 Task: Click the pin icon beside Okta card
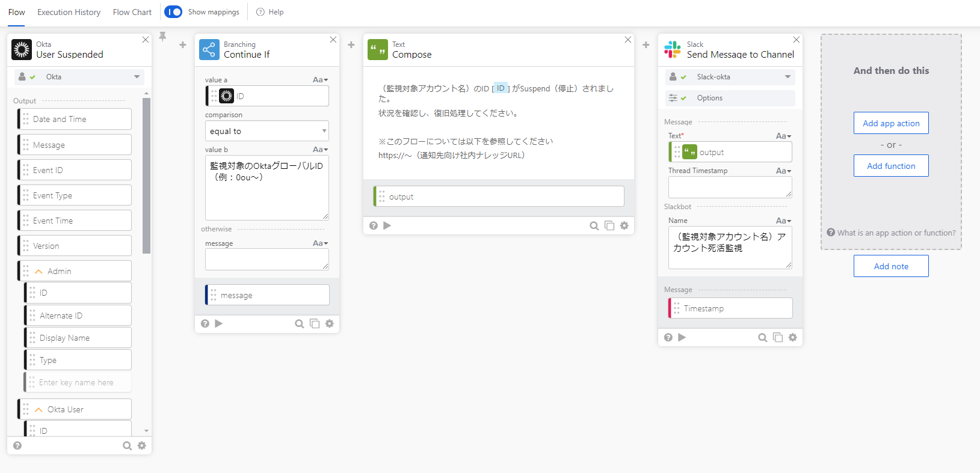[162, 37]
